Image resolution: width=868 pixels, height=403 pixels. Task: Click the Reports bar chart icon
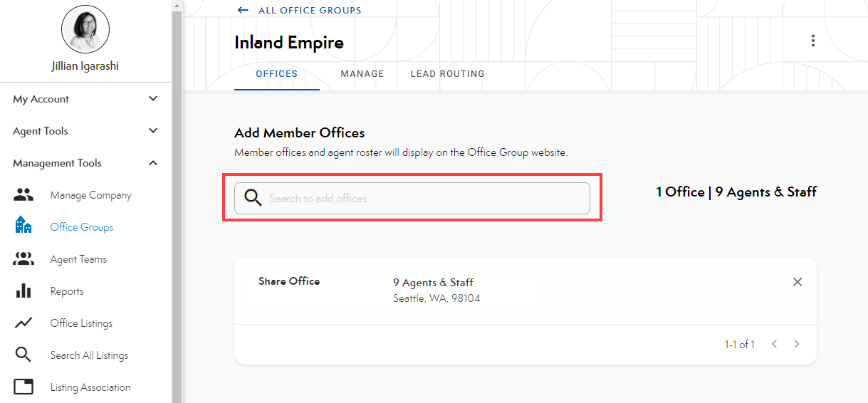tap(23, 291)
